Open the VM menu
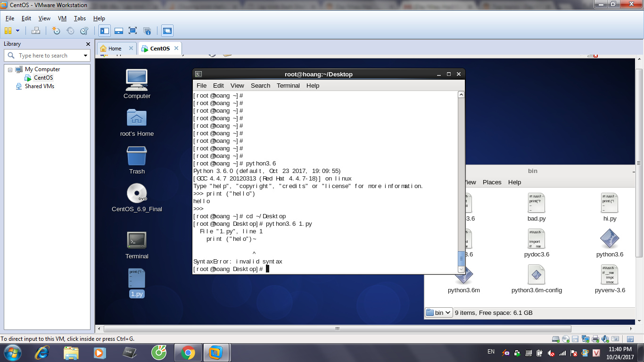 click(62, 18)
